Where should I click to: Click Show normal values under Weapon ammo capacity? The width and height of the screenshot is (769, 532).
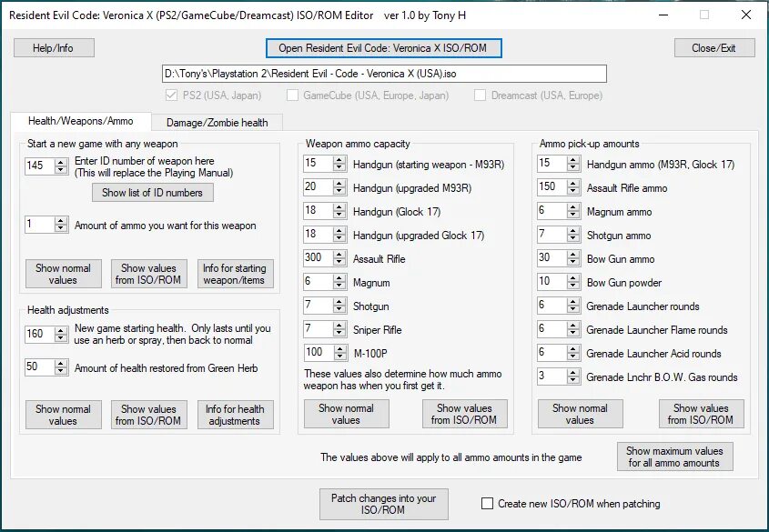pos(346,414)
